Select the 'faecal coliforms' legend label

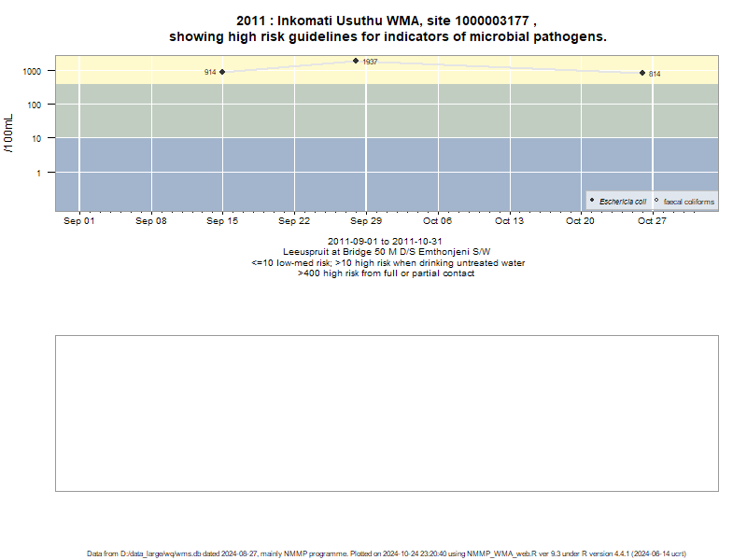[x=689, y=202]
